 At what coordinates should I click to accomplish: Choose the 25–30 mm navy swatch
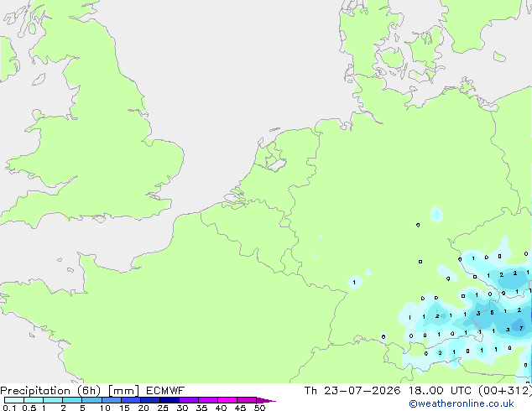(x=170, y=400)
